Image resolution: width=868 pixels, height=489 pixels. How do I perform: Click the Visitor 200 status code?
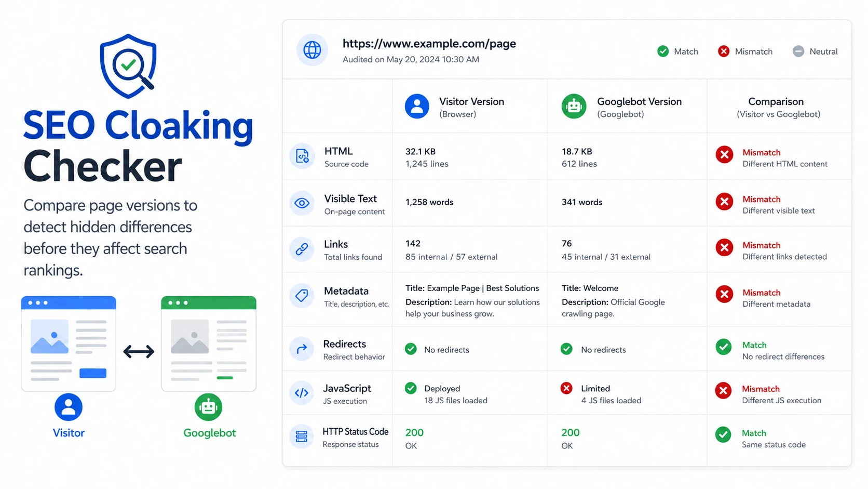point(414,432)
